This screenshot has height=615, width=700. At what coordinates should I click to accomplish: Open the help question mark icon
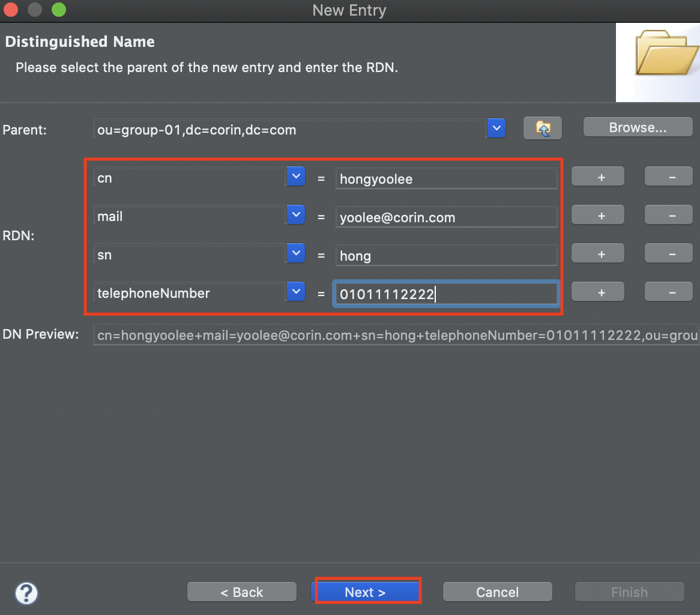click(x=27, y=593)
